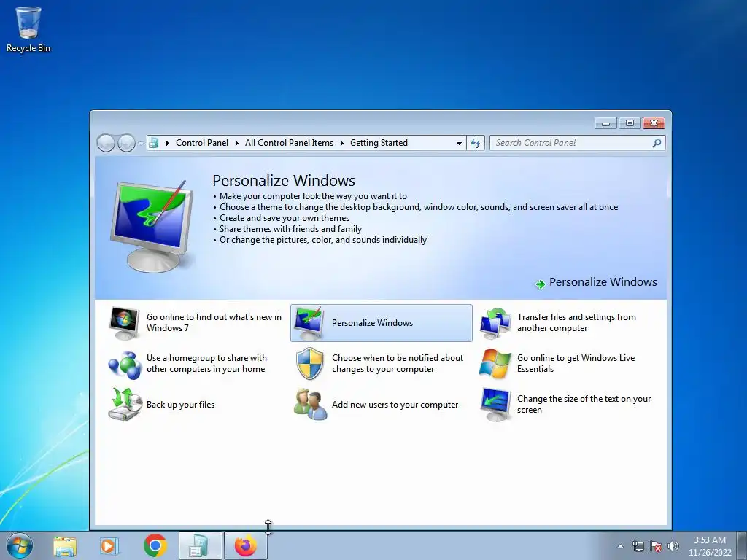Open the Recycle Bin desktop icon
This screenshot has height=560, width=747.
pyautogui.click(x=28, y=29)
